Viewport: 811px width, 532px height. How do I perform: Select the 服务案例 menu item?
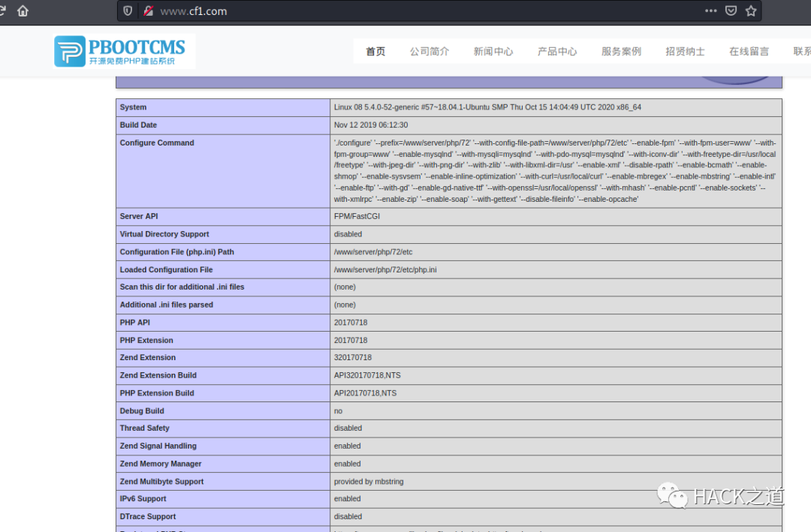pyautogui.click(x=621, y=51)
